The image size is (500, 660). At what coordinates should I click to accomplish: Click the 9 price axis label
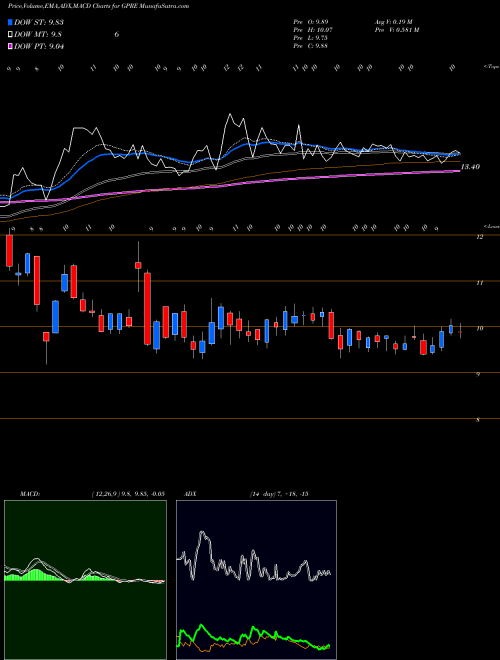478,374
